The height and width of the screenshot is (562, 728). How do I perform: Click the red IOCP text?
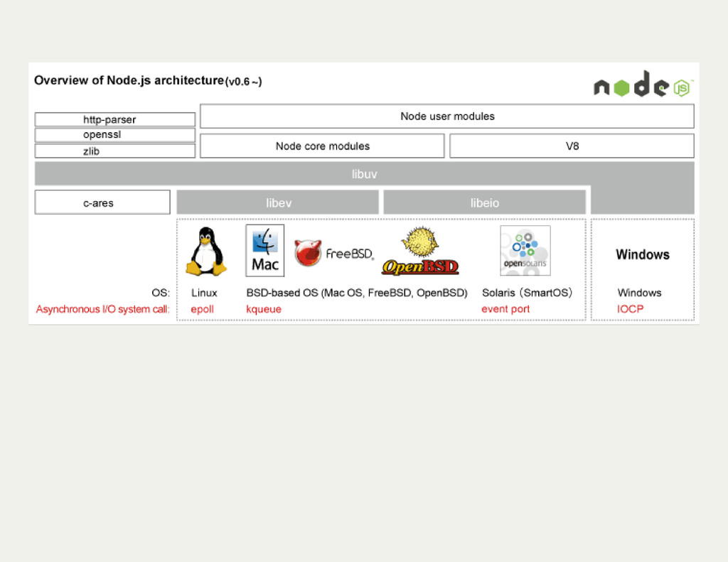coord(630,309)
